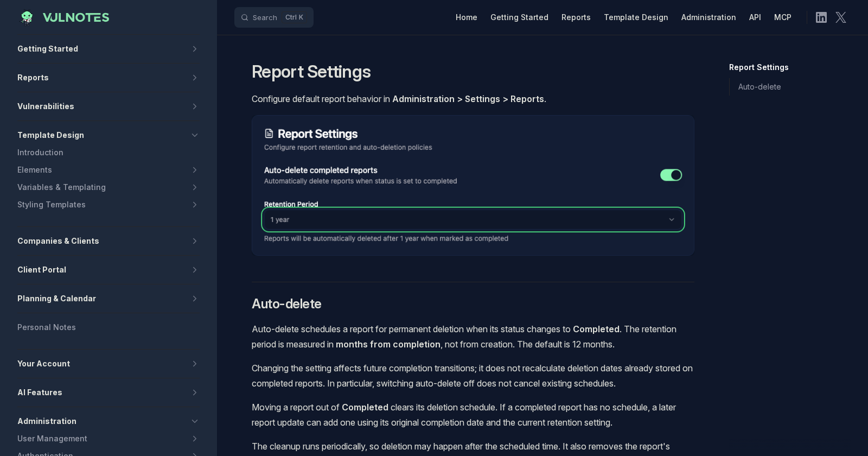Image resolution: width=868 pixels, height=456 pixels.
Task: Open API in top navigation
Action: pos(755,17)
